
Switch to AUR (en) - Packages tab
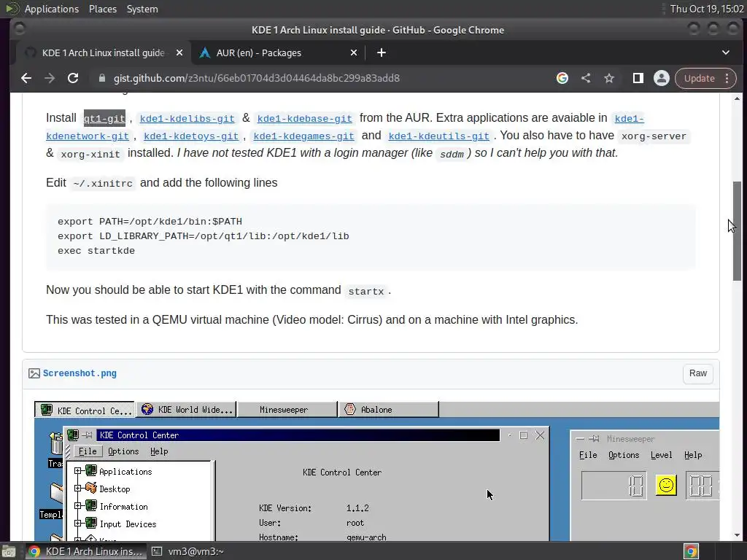278,52
